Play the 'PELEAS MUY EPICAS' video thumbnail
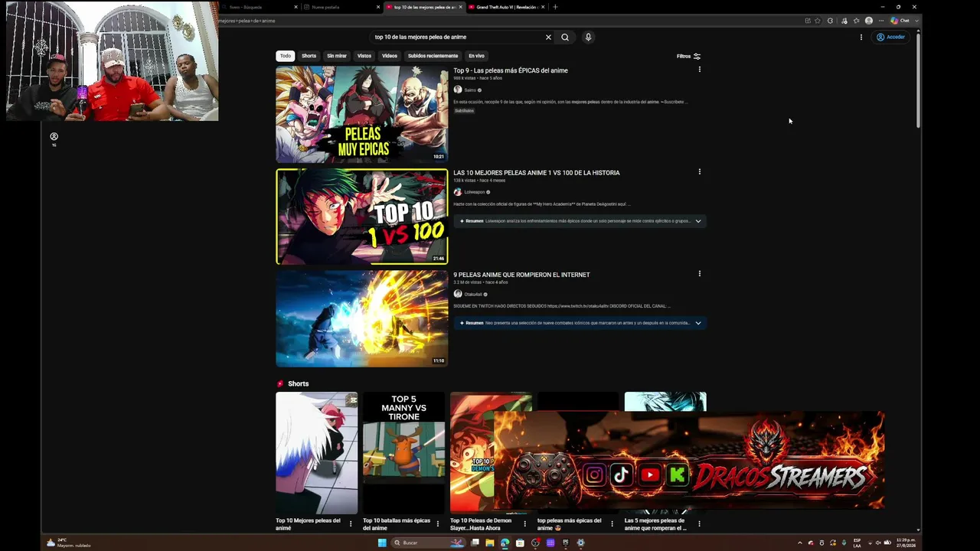980x551 pixels. tap(362, 114)
